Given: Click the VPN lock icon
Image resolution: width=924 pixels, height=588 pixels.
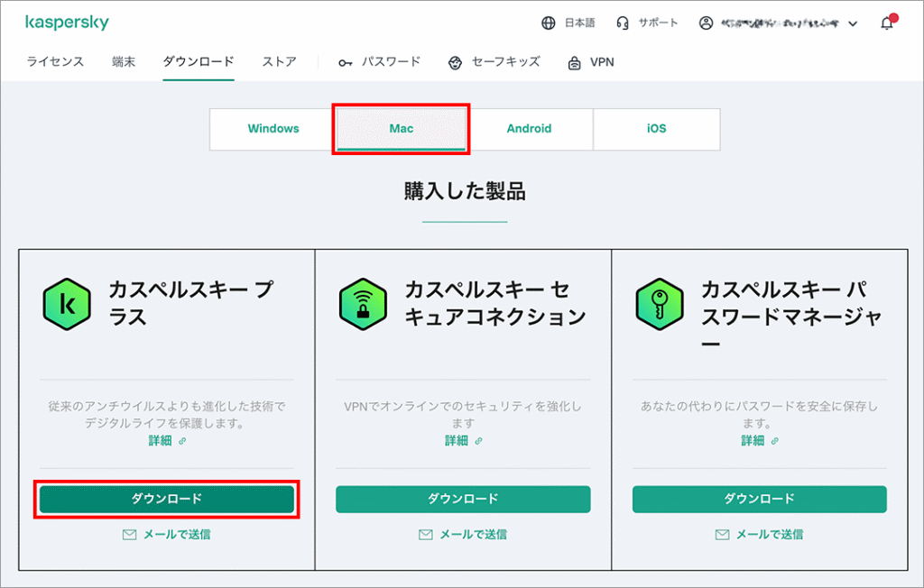Looking at the screenshot, I should coord(574,62).
